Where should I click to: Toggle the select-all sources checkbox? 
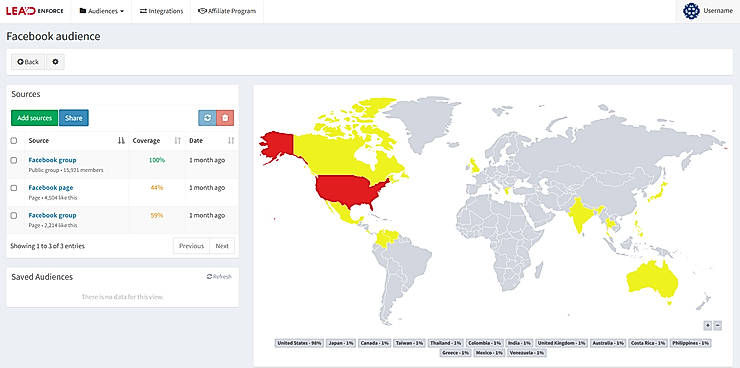(14, 141)
